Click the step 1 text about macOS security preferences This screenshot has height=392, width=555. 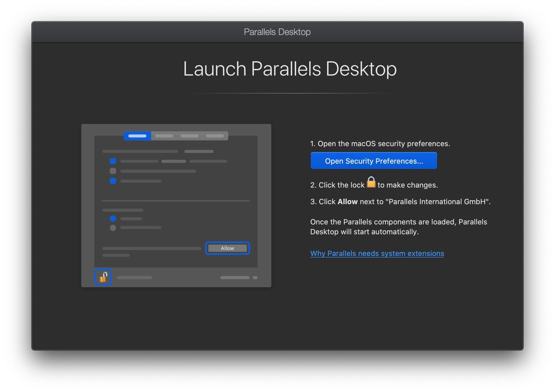[380, 144]
